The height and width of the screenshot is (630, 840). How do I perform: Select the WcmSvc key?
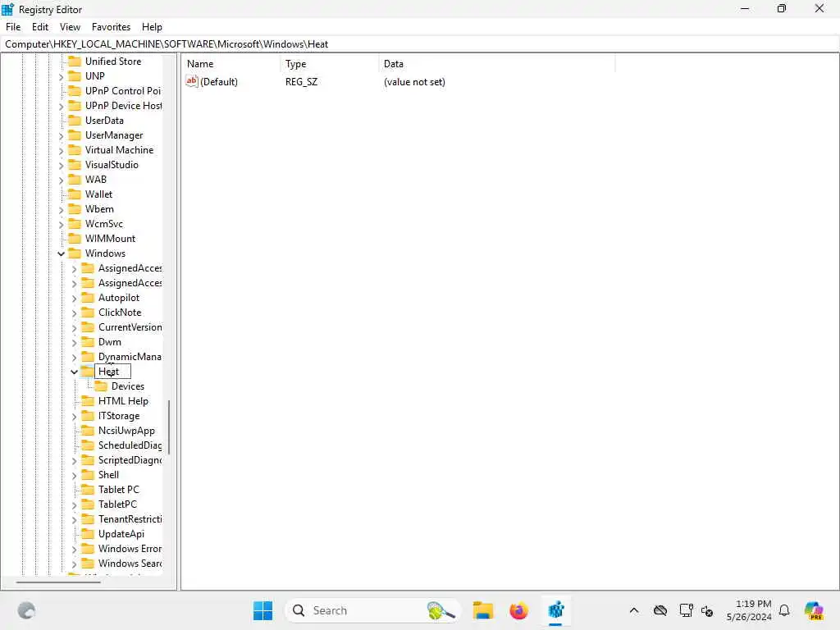coord(104,223)
